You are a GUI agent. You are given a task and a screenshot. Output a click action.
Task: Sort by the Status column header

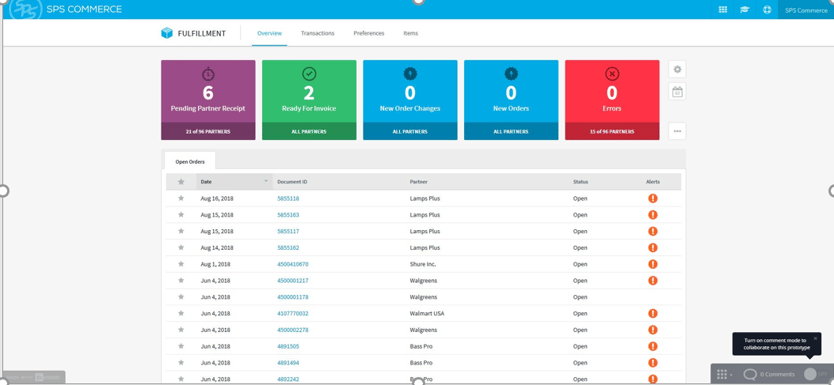tap(580, 182)
